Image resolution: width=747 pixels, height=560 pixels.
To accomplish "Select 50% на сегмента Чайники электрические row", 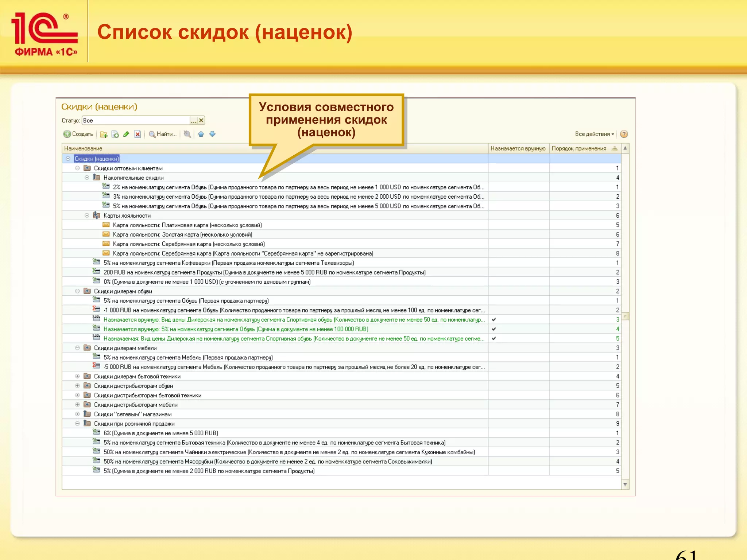I will pyautogui.click(x=342, y=452).
